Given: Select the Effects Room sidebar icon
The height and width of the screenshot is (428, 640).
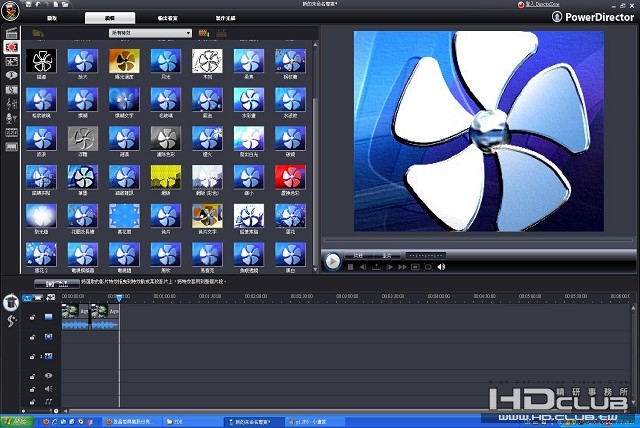Looking at the screenshot, I should pyautogui.click(x=12, y=47).
